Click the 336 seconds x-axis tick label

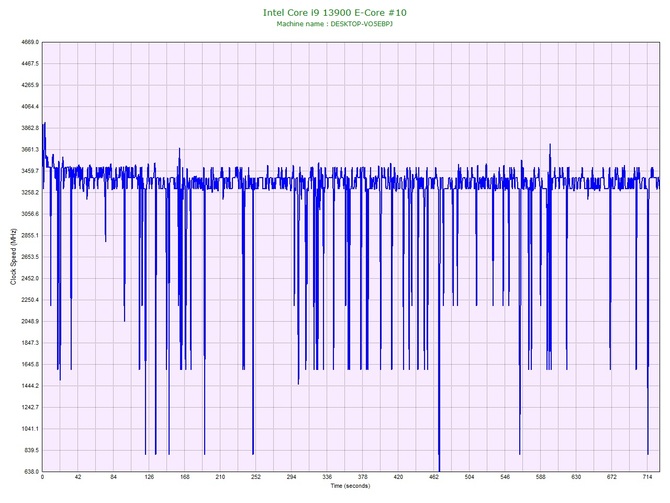tap(327, 477)
